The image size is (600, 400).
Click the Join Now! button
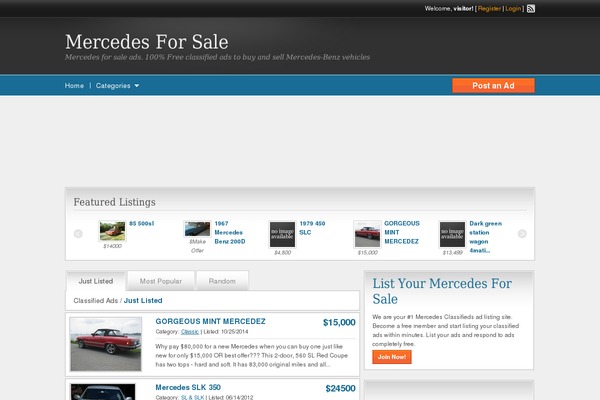392,357
